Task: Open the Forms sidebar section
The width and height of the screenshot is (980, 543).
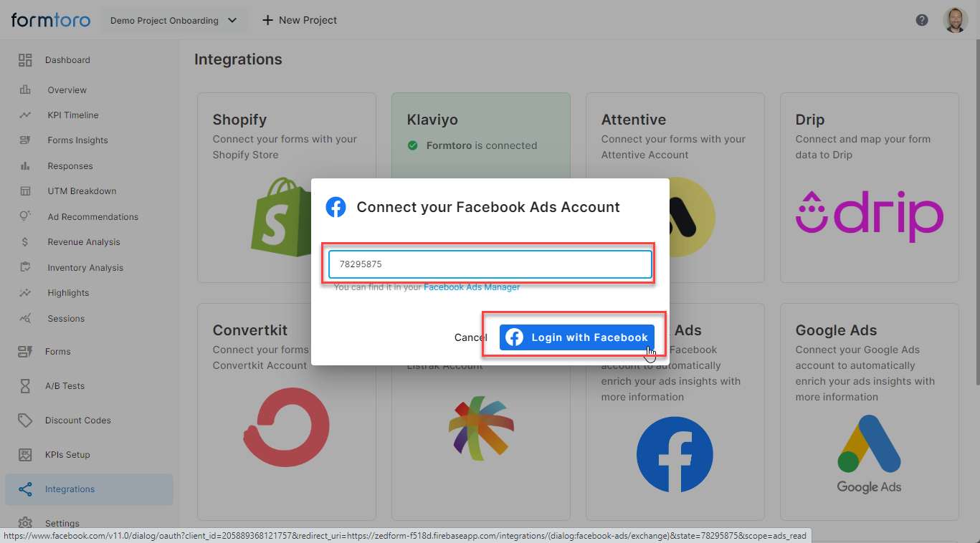Action: coord(57,352)
